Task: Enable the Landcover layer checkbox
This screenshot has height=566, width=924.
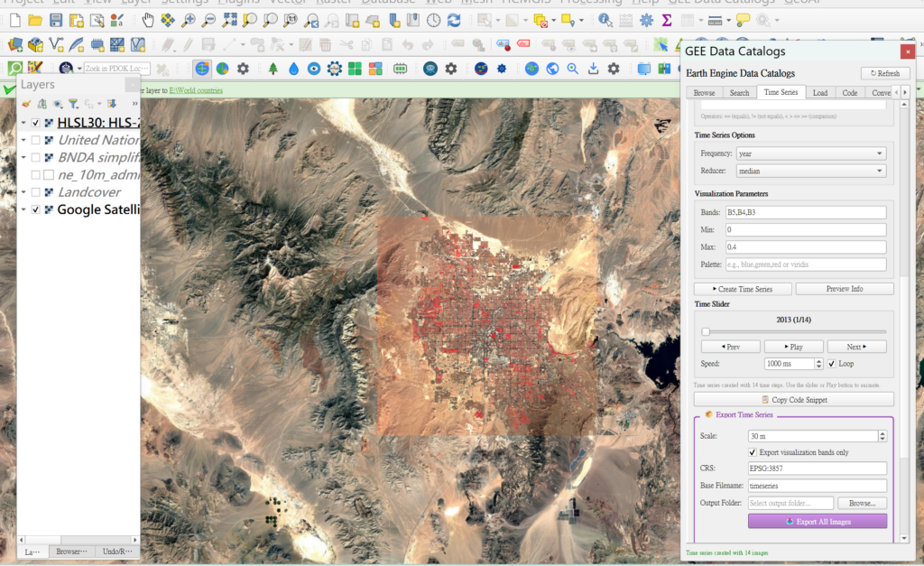Action: [x=35, y=192]
